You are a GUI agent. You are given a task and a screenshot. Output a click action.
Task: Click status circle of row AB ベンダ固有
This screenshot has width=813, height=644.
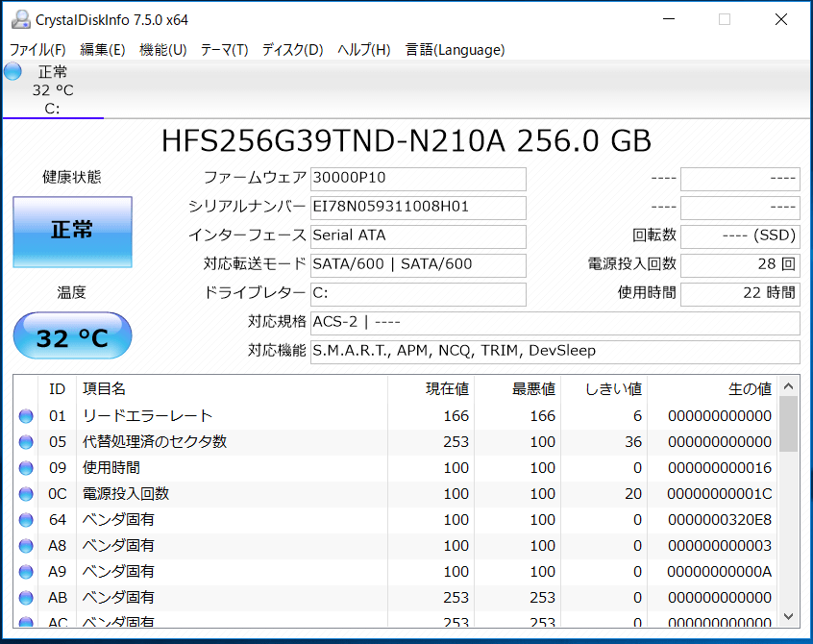(x=26, y=597)
